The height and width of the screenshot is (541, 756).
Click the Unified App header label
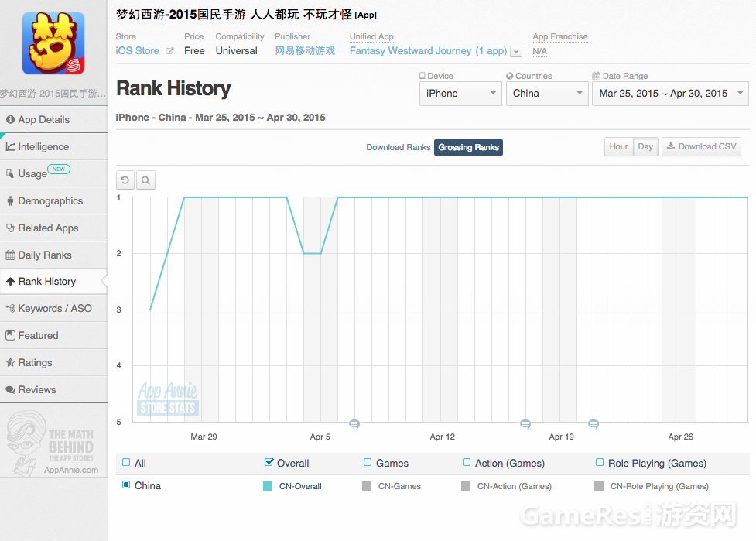(x=371, y=36)
